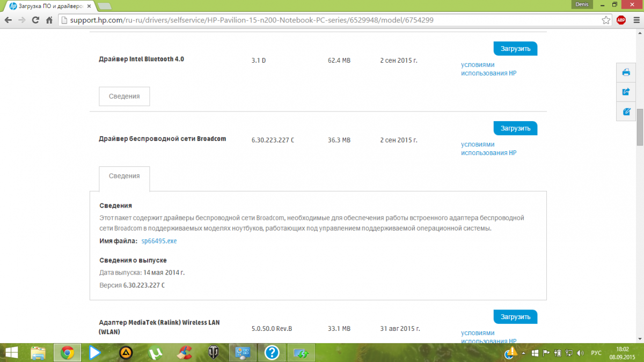Open the taskbar clock and date
This screenshot has width=644, height=362.
(623, 352)
